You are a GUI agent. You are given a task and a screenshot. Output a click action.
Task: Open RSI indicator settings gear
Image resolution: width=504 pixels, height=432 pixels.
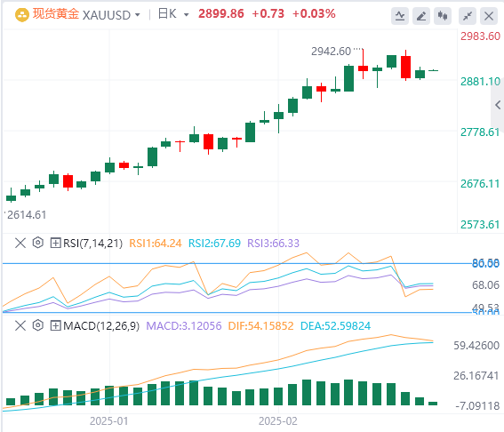point(38,243)
